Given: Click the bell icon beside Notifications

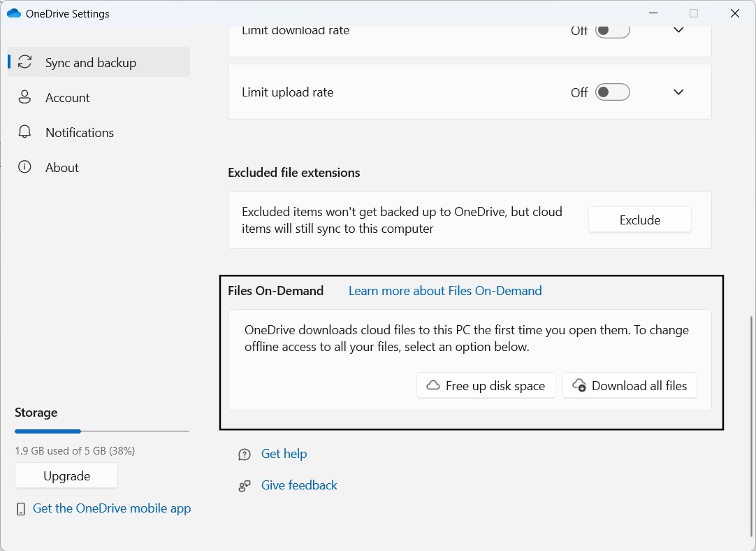Looking at the screenshot, I should 24,131.
